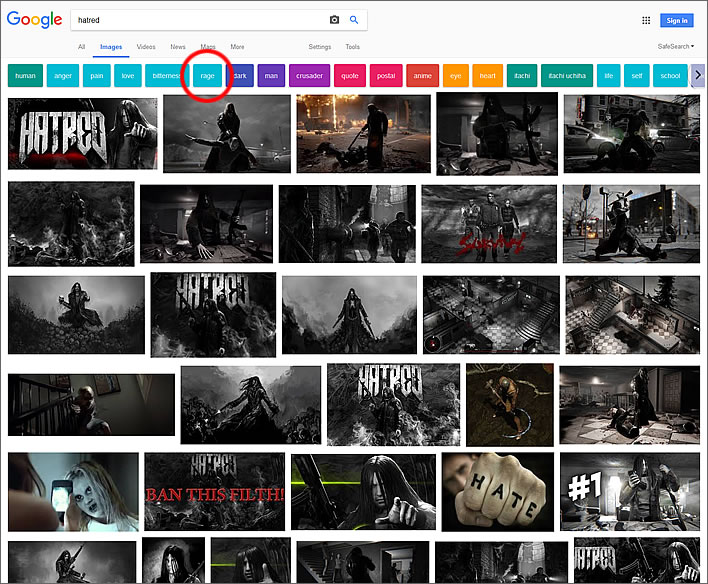Open the first HATRED logo thumbnail
The height and width of the screenshot is (584, 708).
(x=83, y=134)
